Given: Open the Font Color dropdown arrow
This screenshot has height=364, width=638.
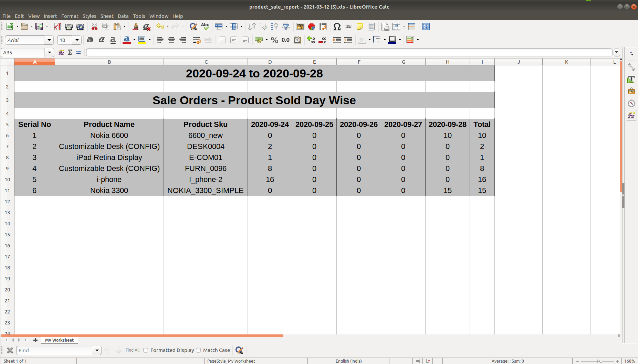Looking at the screenshot, I should pyautogui.click(x=134, y=40).
